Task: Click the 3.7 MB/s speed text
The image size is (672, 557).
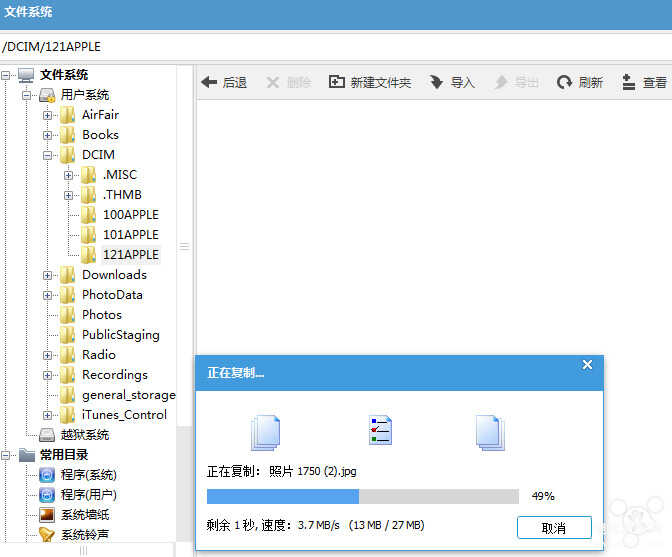Action: (x=318, y=525)
